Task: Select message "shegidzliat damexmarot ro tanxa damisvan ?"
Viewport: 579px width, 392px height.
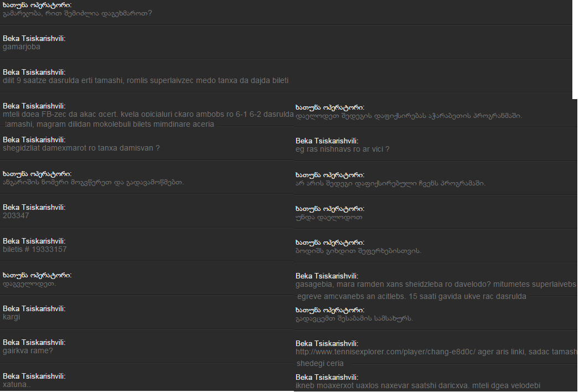Action: (x=81, y=148)
